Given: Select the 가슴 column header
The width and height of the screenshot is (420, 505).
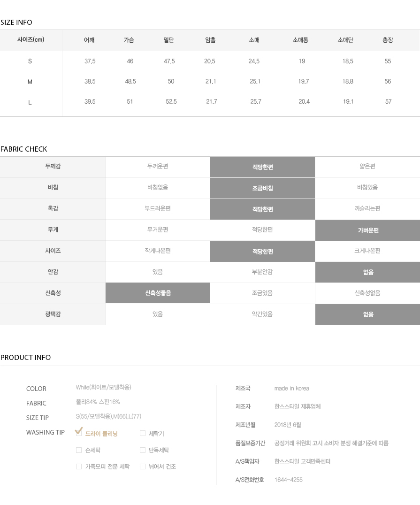Looking at the screenshot, I should [129, 40].
